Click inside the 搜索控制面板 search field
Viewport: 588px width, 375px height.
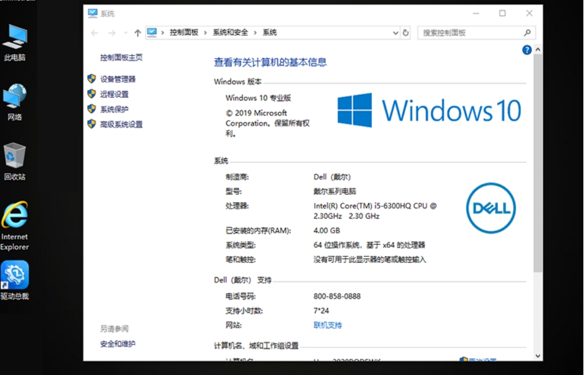point(474,33)
